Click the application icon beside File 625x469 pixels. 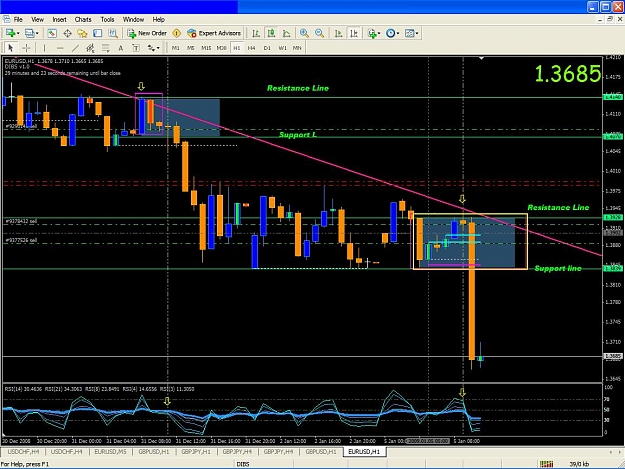pos(6,19)
